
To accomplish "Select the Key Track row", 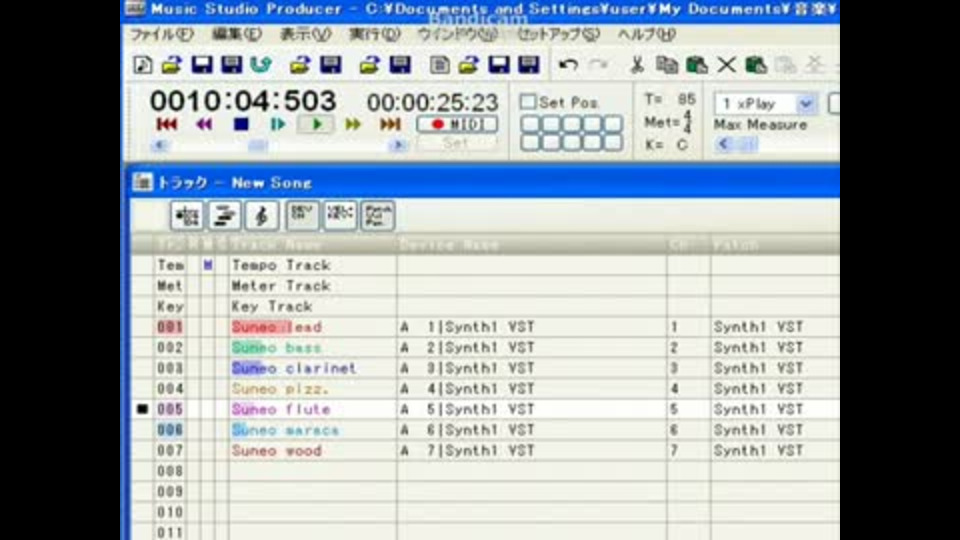I will (x=484, y=306).
